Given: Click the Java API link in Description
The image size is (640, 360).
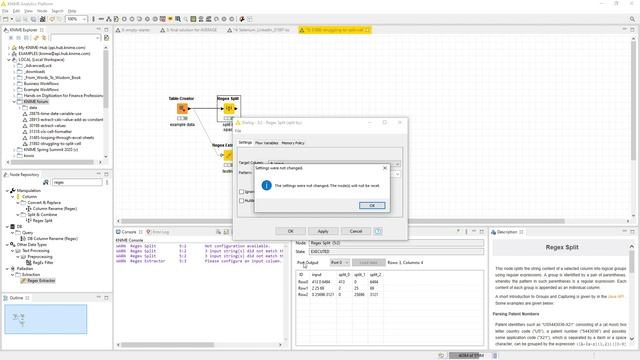Looking at the screenshot, I should point(616,297).
